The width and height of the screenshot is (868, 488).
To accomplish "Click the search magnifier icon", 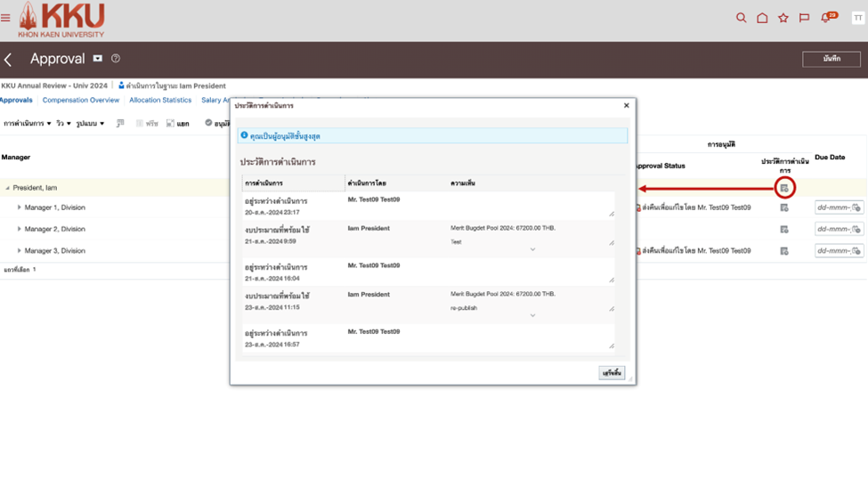I will [x=741, y=18].
